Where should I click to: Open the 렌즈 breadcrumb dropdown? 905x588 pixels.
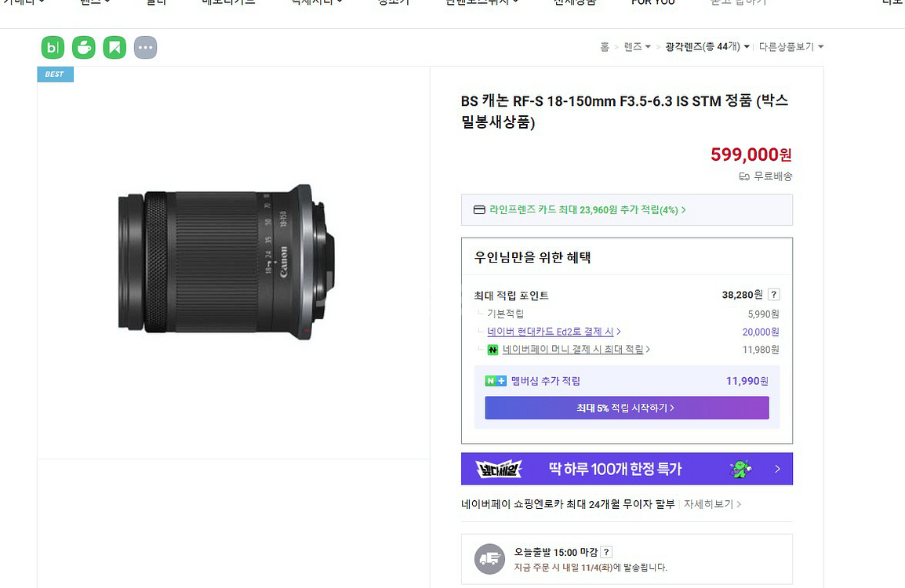635,46
